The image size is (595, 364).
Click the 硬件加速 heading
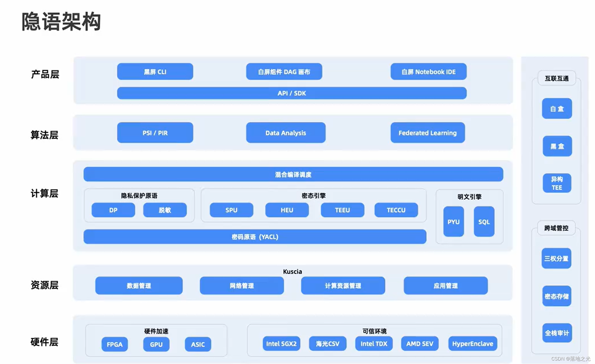point(156,331)
